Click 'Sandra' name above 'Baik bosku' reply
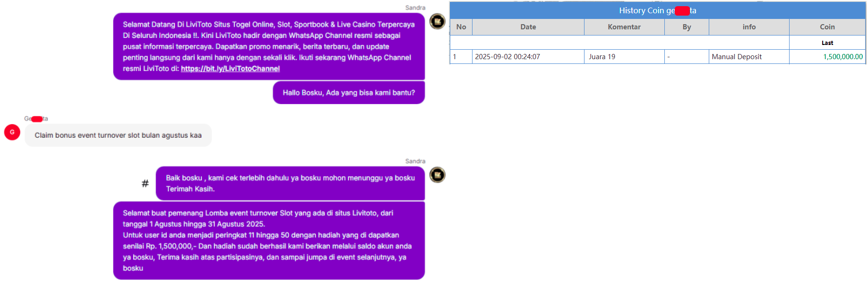The width and height of the screenshot is (868, 284). tap(415, 161)
